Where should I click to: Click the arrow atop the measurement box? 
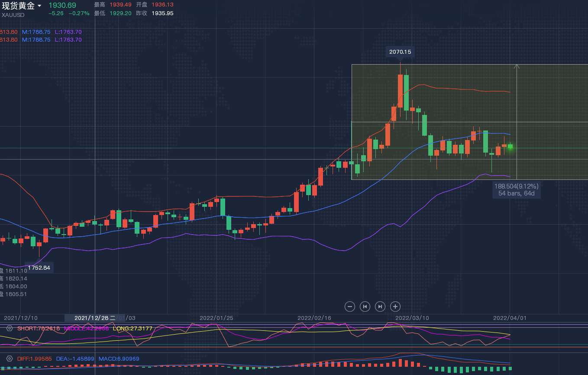coord(516,66)
